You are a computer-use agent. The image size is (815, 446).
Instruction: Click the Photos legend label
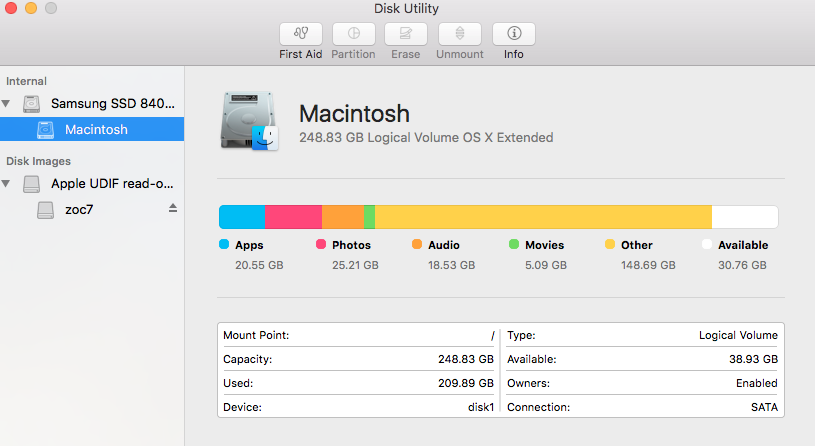(x=351, y=245)
